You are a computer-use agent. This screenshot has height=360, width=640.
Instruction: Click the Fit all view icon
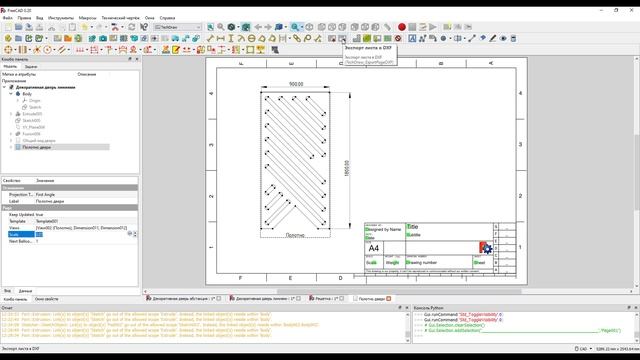point(210,27)
